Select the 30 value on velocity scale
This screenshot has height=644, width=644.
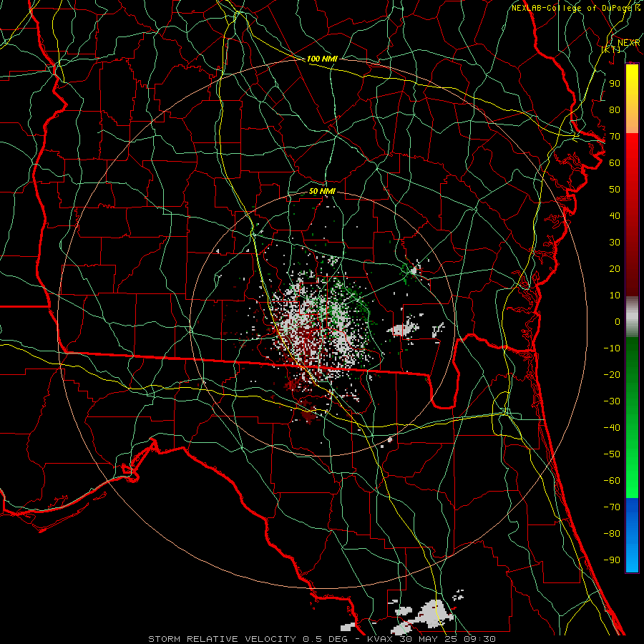click(x=615, y=243)
